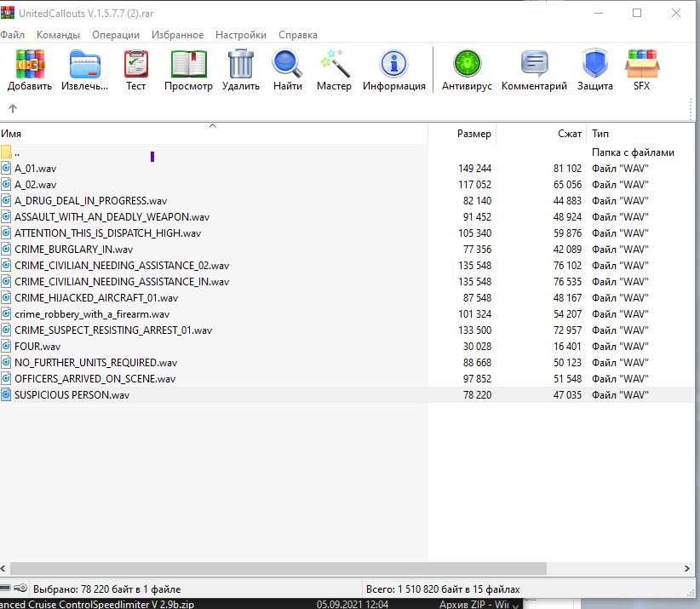Viewport: 700px width, 609px height.
Task: Click the key password icon in status bar
Action: [20, 588]
